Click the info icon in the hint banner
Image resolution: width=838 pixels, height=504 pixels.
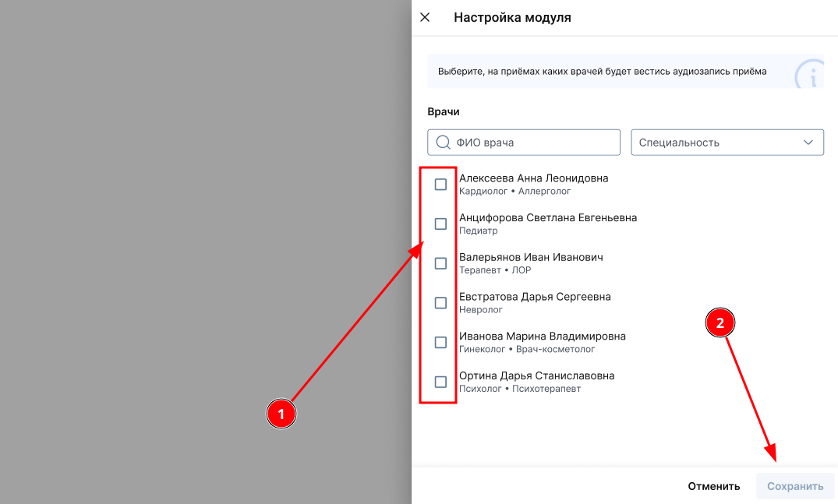pos(811,76)
